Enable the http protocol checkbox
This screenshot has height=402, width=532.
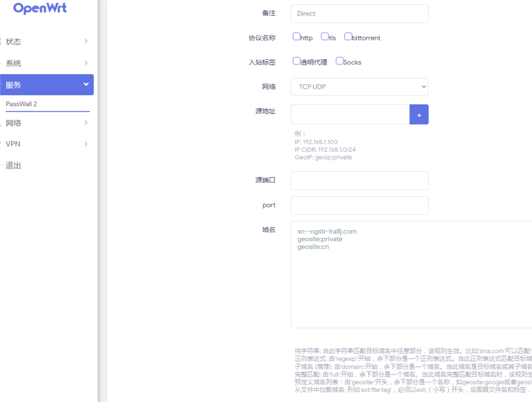pyautogui.click(x=297, y=37)
